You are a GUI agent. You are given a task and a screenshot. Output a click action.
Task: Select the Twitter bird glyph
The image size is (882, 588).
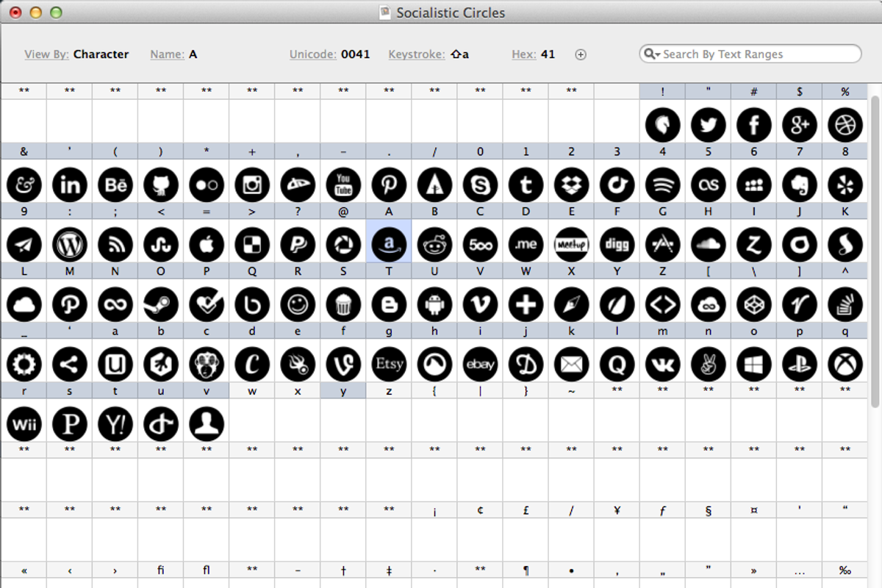click(x=708, y=125)
